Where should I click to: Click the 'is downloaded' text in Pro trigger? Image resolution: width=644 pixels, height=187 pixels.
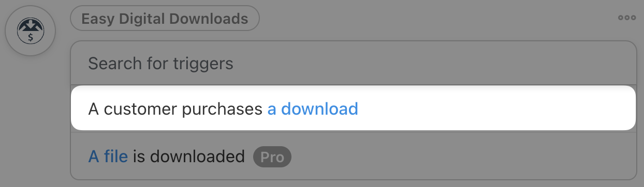(188, 156)
